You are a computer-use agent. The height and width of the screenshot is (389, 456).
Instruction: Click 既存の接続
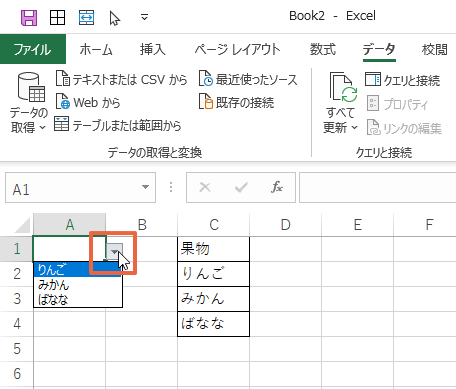coord(236,102)
